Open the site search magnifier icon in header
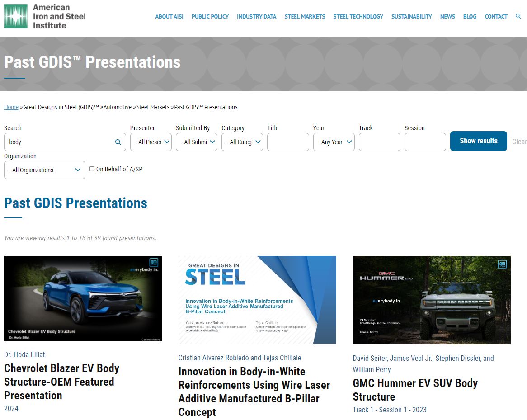 click(x=518, y=16)
